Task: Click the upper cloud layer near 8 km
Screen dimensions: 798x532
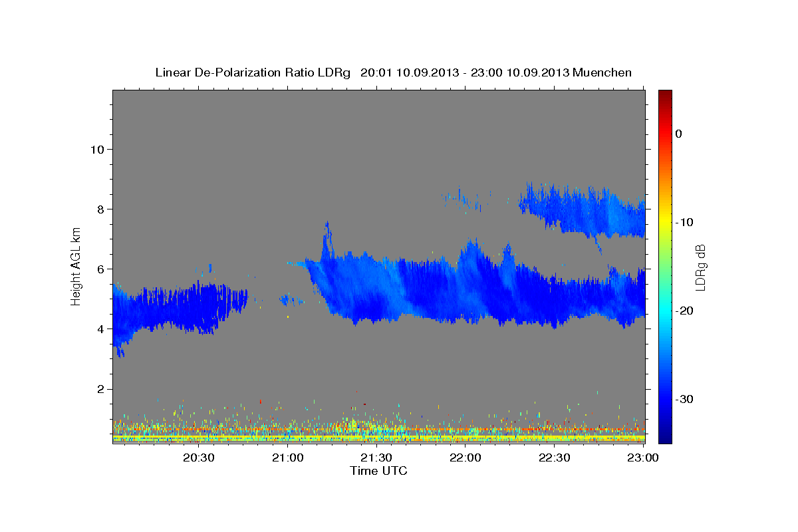Action: point(582,211)
